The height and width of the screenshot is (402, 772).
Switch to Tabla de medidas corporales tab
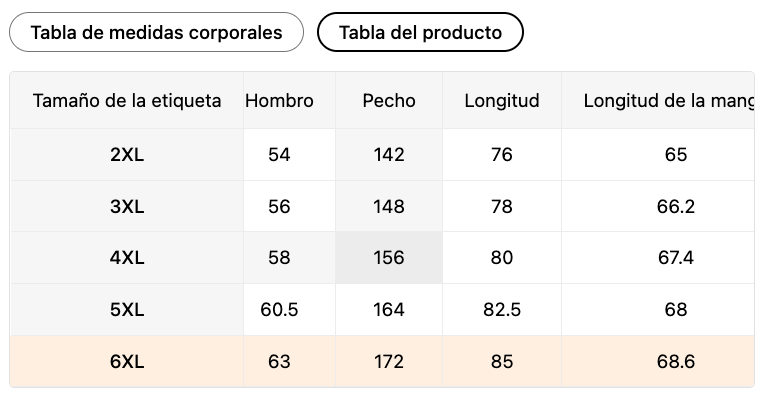click(x=156, y=32)
